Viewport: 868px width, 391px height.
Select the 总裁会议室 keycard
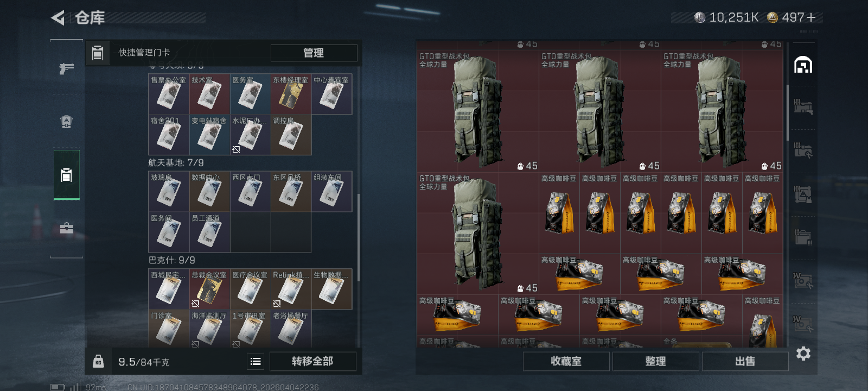209,289
